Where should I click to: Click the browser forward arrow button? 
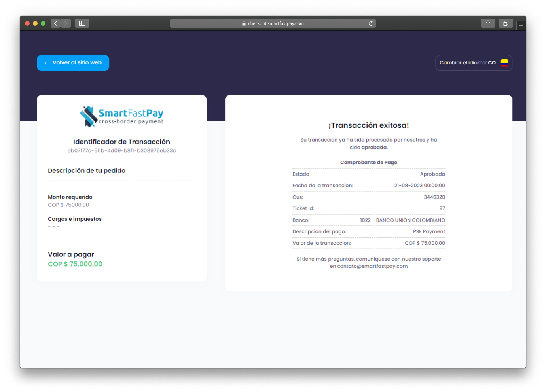[66, 23]
